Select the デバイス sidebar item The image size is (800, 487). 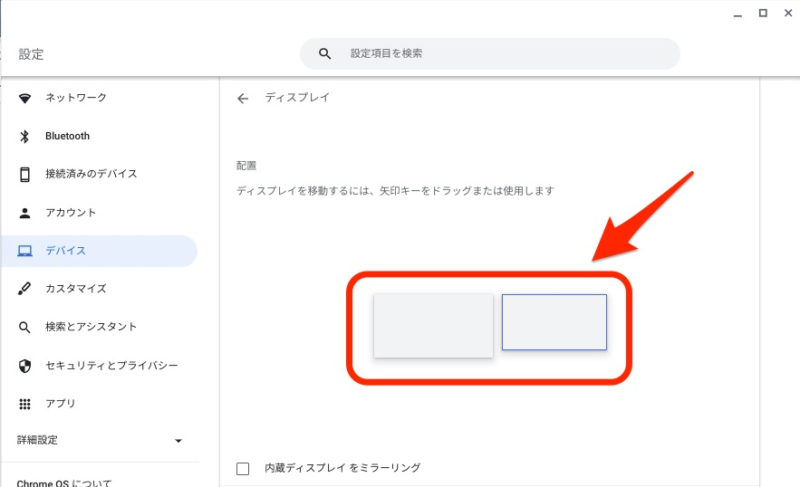coord(99,251)
